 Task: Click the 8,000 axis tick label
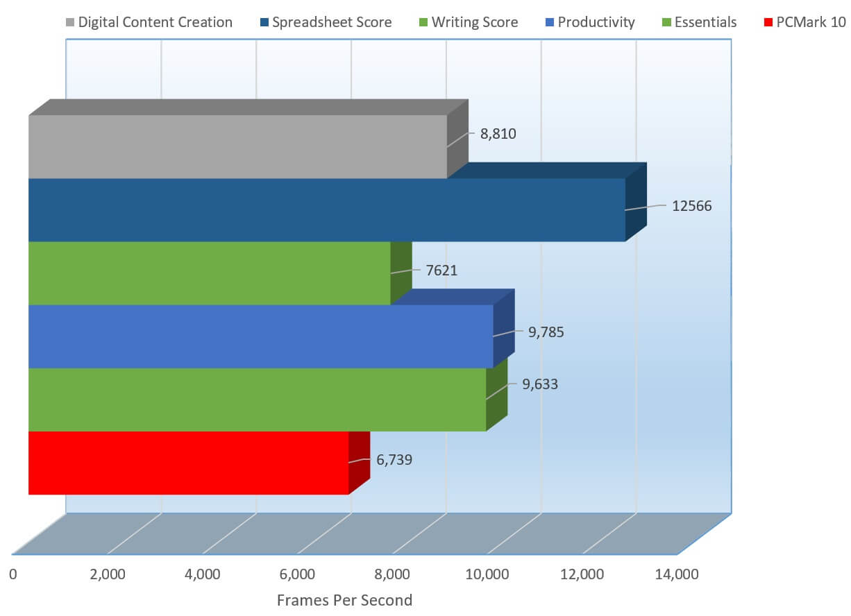tap(392, 574)
